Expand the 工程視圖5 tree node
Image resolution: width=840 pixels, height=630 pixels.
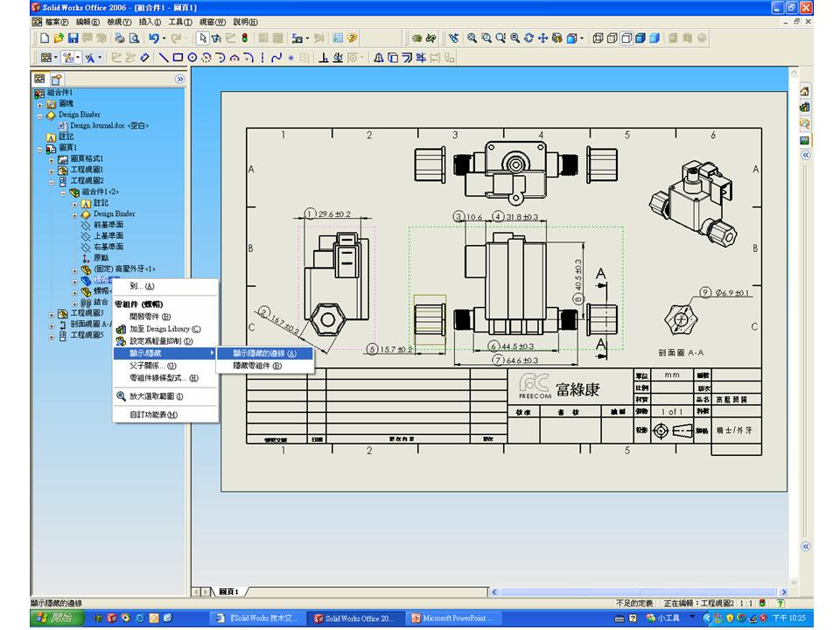(52, 336)
